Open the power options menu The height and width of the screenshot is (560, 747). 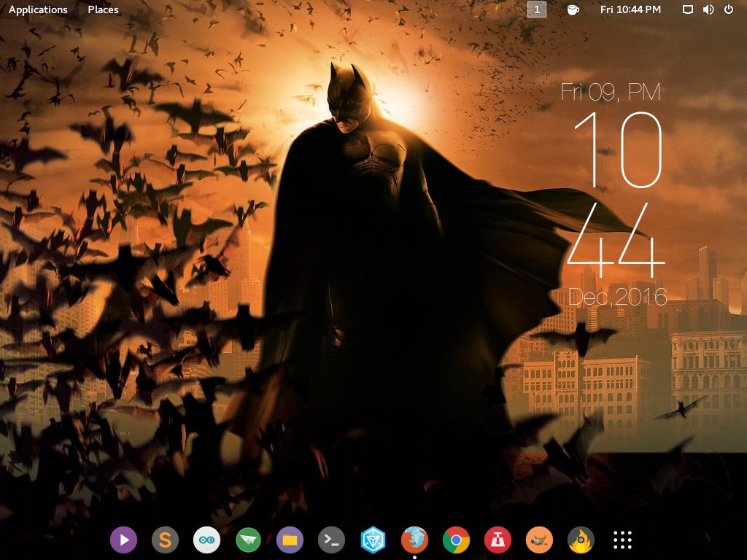(x=729, y=9)
